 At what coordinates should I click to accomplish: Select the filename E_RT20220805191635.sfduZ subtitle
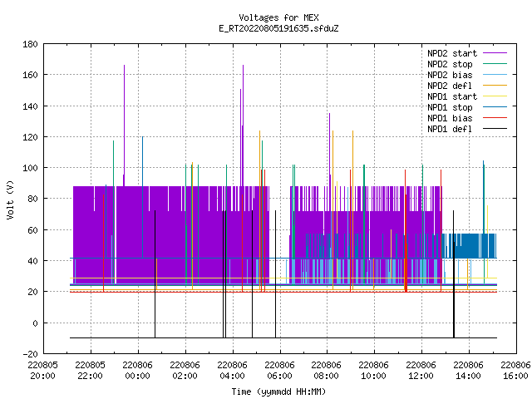click(x=278, y=28)
